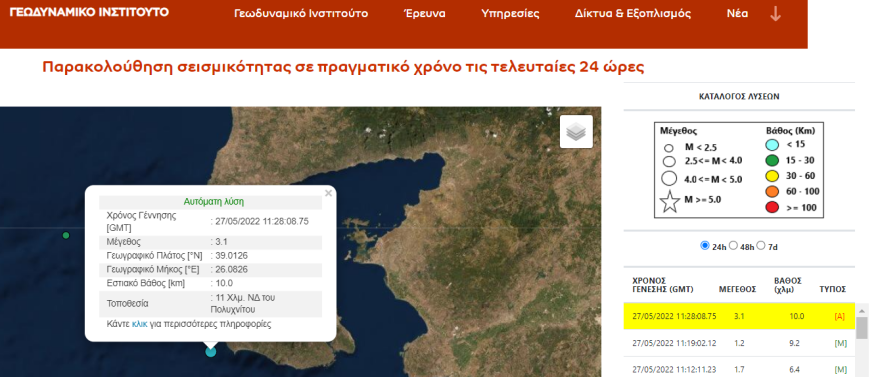
Task: Click the popup location '11 Χλμ. ΝΔ του Πολυχνίτου'
Action: point(243,304)
